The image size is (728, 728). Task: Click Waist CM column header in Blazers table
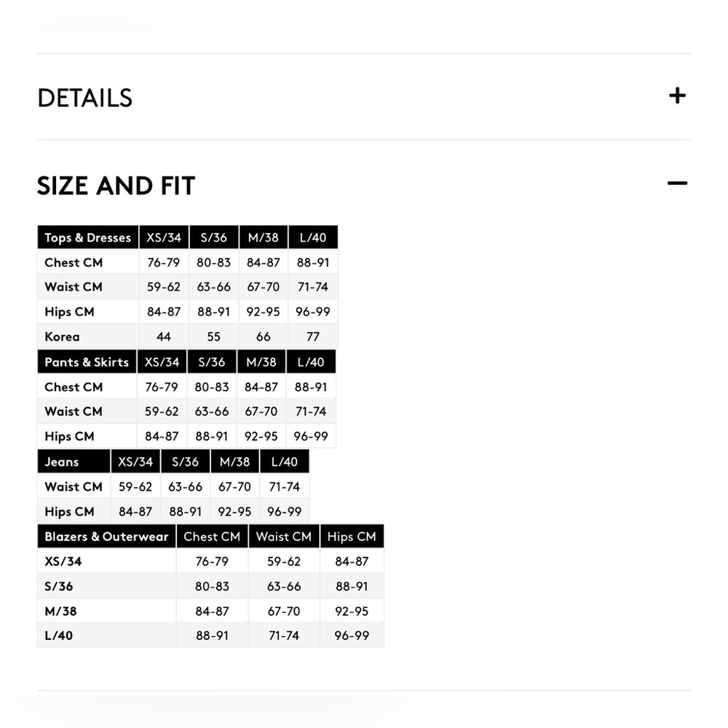point(284,537)
